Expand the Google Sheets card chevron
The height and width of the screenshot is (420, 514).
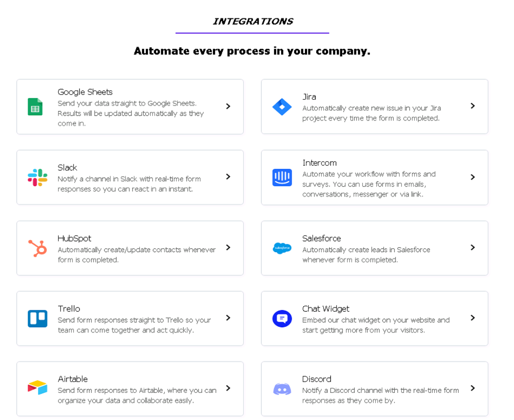tap(228, 106)
